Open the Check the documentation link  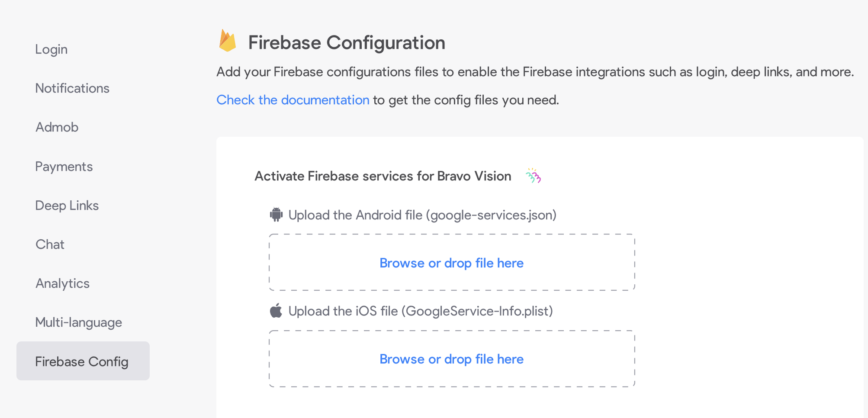[293, 100]
